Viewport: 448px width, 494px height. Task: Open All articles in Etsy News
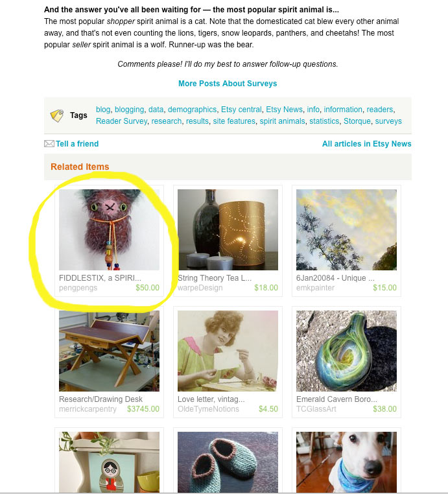coord(367,144)
